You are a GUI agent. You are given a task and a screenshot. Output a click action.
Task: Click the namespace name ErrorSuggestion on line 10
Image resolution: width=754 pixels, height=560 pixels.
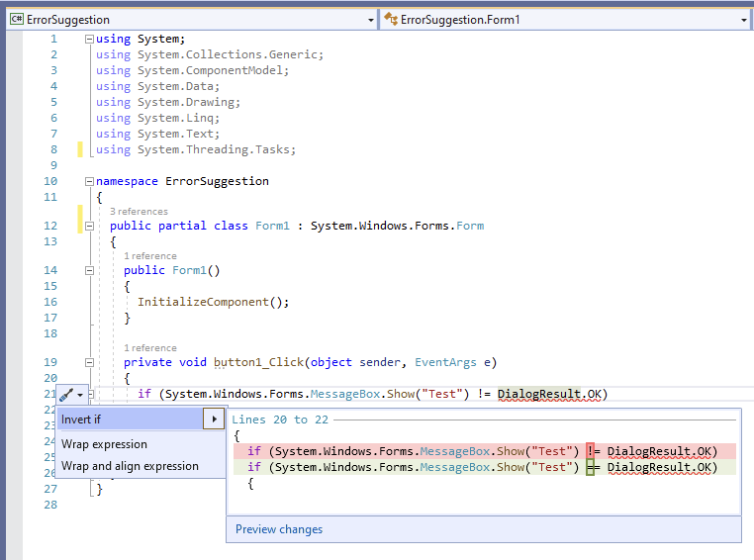[x=217, y=181]
